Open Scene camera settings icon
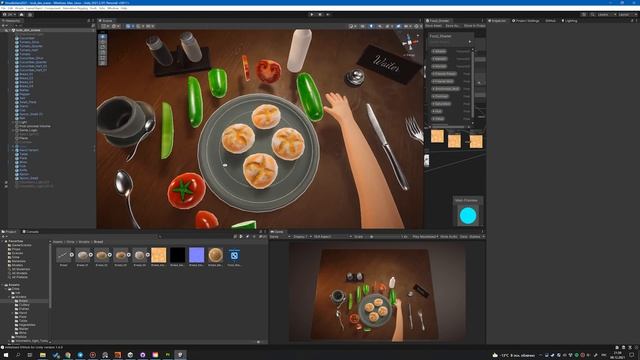 click(x=408, y=26)
